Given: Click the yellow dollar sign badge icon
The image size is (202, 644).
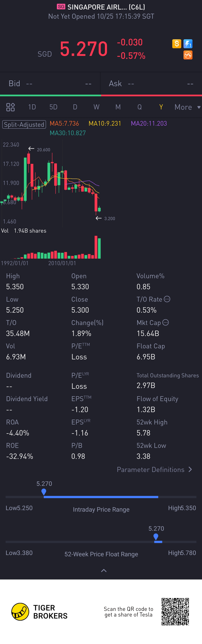Looking at the screenshot, I should pyautogui.click(x=177, y=44).
